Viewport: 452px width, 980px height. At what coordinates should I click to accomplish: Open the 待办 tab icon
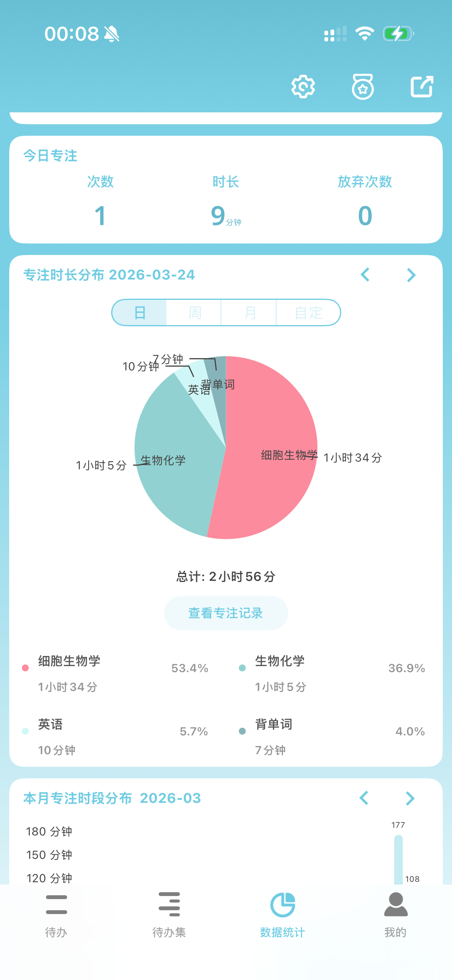[56, 905]
